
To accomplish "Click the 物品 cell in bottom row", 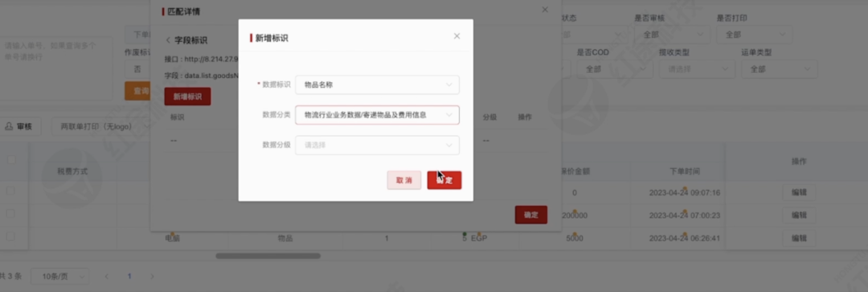I will pyautogui.click(x=285, y=238).
